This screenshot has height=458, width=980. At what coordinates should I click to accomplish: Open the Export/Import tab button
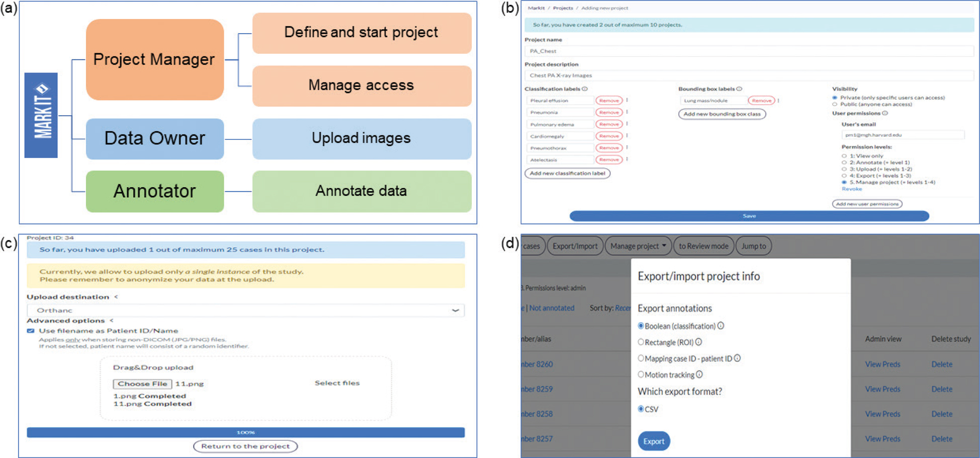click(x=575, y=246)
